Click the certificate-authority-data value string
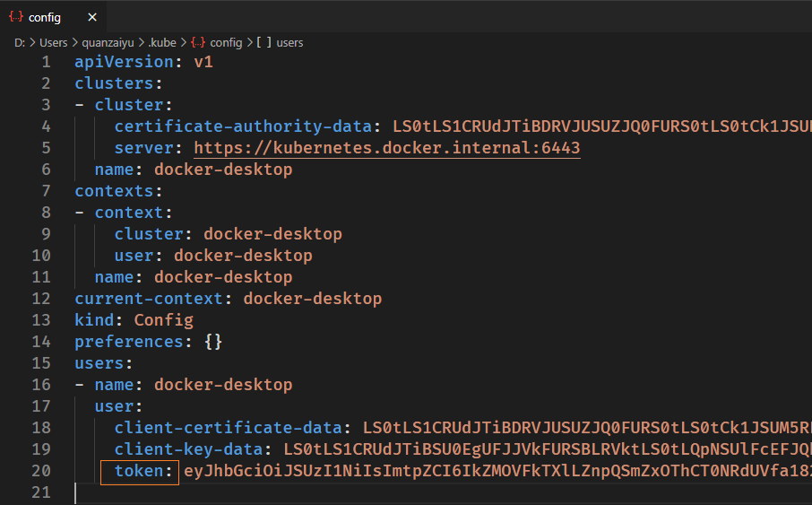This screenshot has width=812, height=505. click(600, 126)
